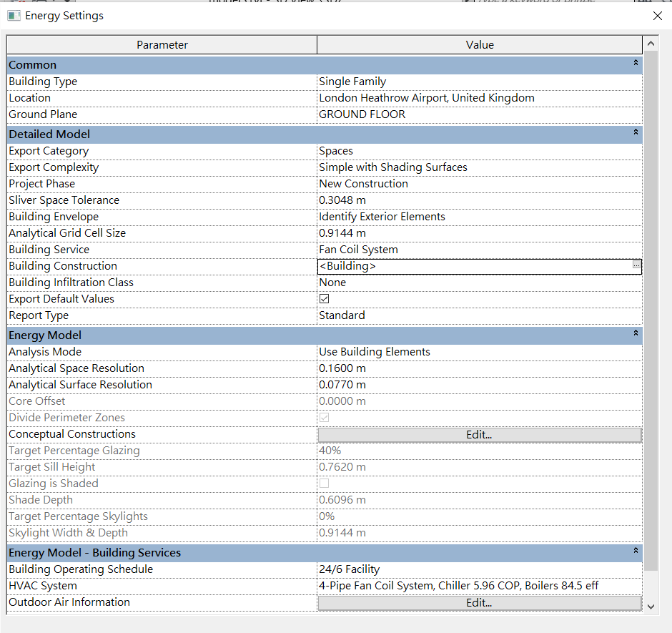
Task: Click the scrollbar up arrow
Action: [x=651, y=44]
